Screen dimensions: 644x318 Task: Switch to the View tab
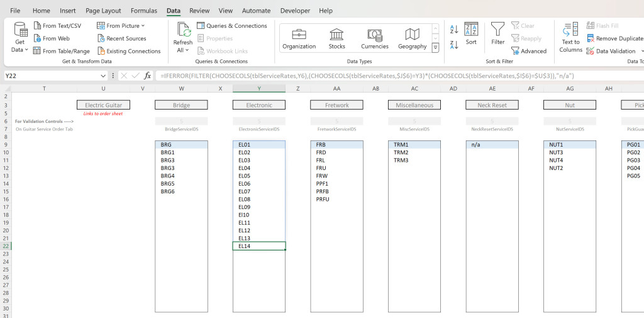(x=226, y=11)
